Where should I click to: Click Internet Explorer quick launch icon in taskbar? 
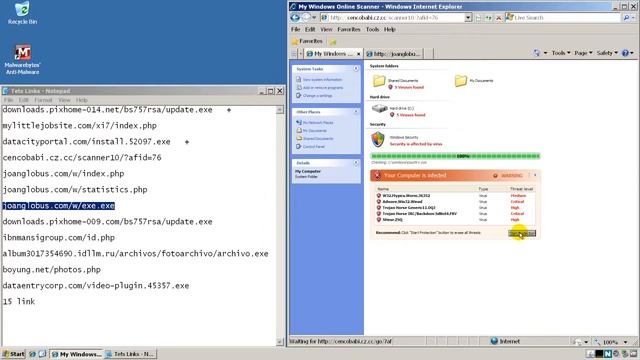tap(33, 354)
